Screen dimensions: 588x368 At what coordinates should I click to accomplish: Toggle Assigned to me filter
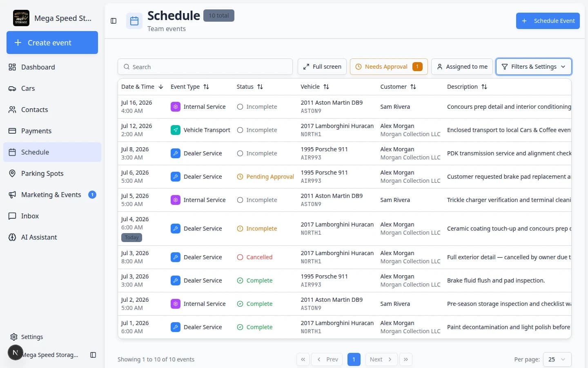tap(462, 67)
